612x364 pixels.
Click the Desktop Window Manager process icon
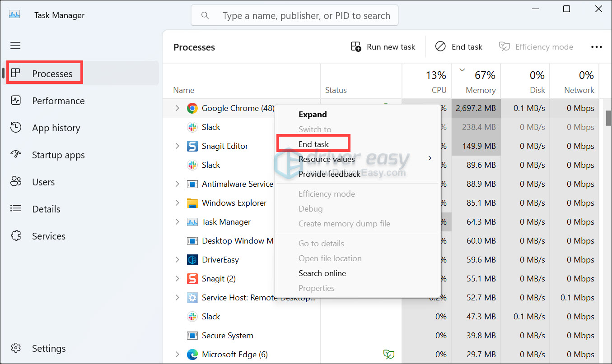pyautogui.click(x=192, y=241)
